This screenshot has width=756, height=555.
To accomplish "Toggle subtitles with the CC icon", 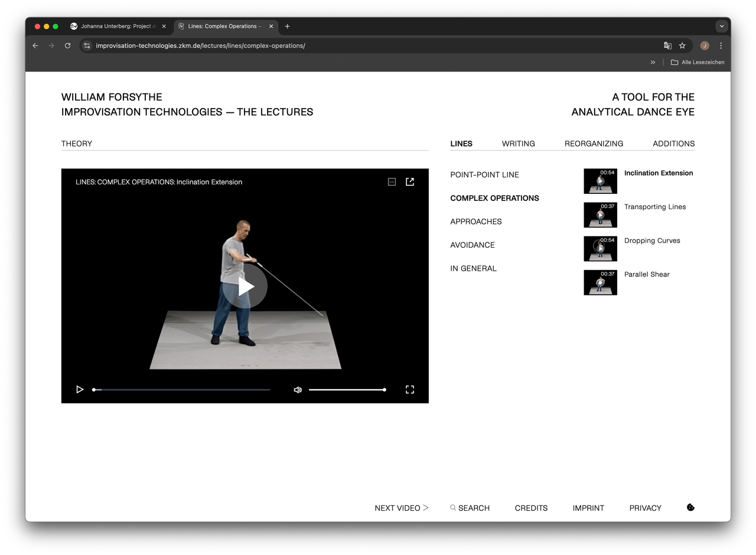I will click(392, 181).
